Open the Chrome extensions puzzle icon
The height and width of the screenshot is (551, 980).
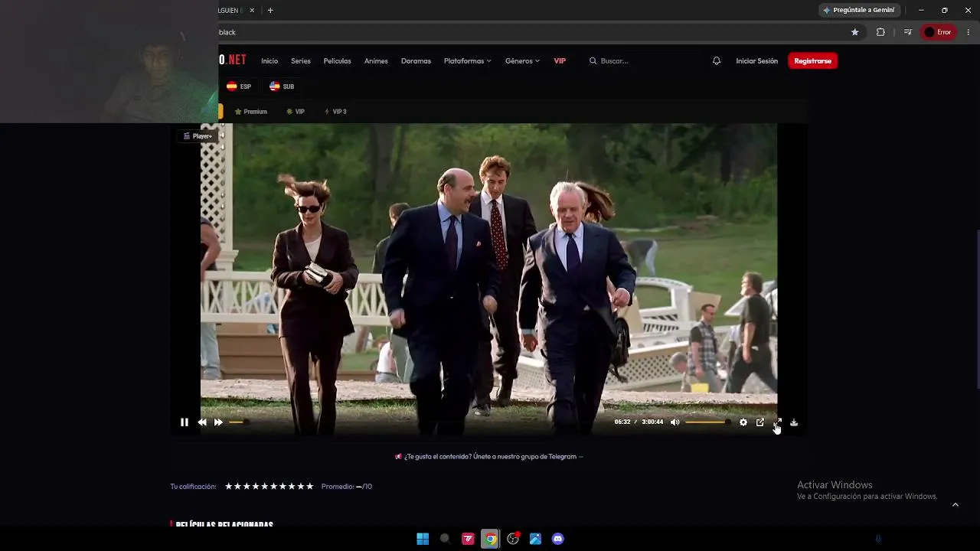coord(880,32)
